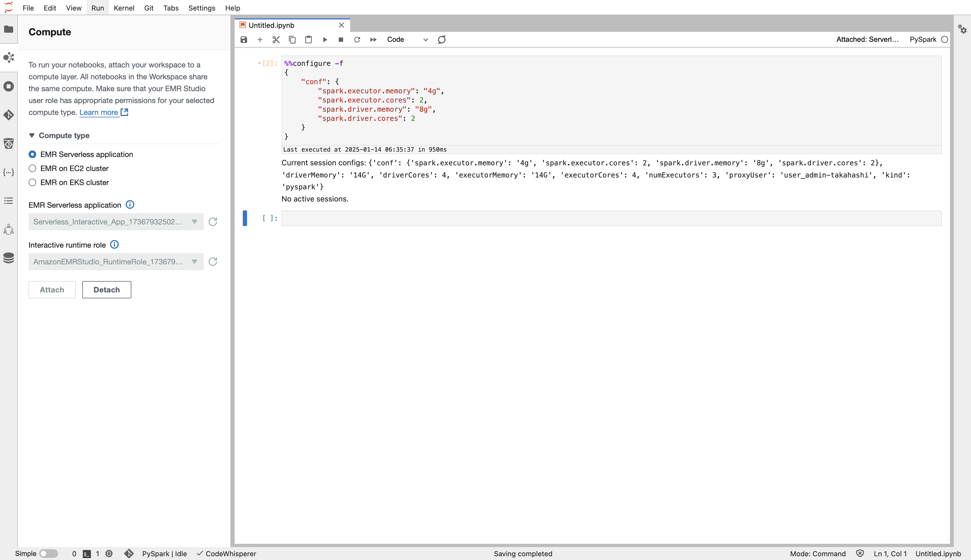Select EMR on EC2 cluster radio option
Image resolution: width=971 pixels, height=560 pixels.
coord(32,169)
